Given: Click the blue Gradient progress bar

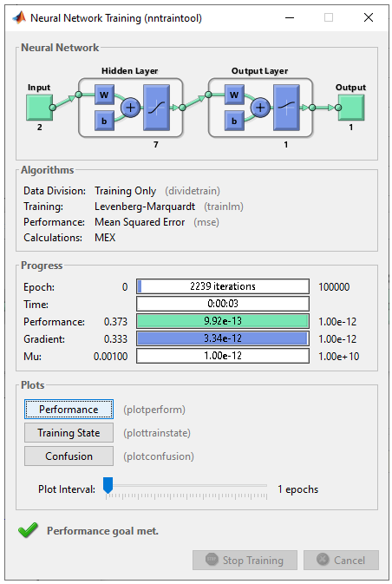Looking at the screenshot, I should click(223, 338).
